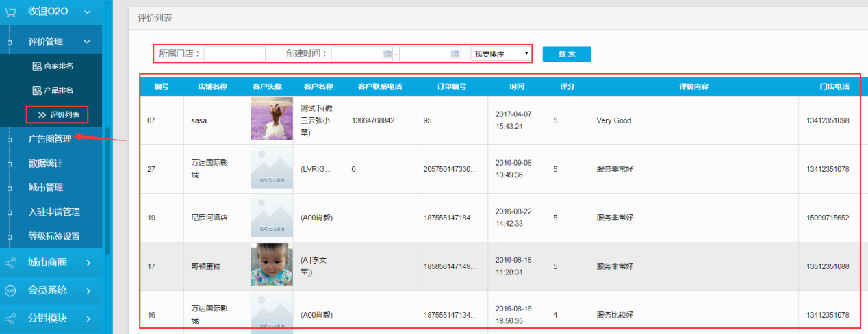This screenshot has width=868, height=334.
Task: Click the 商家排名 ranking icon
Action: pos(38,66)
